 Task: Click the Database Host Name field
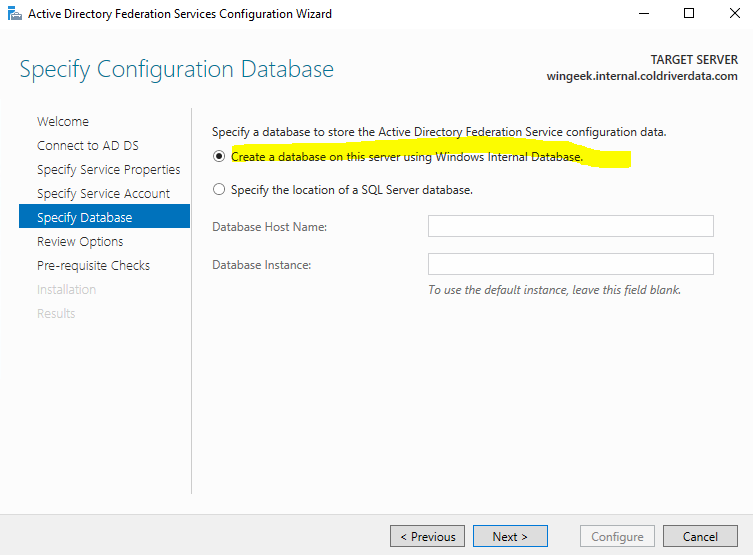(x=570, y=226)
